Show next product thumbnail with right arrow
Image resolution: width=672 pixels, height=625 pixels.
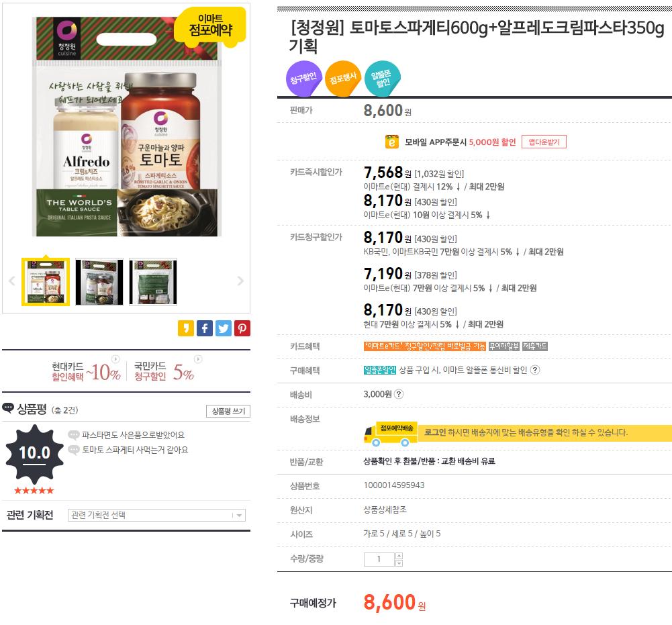(x=240, y=281)
